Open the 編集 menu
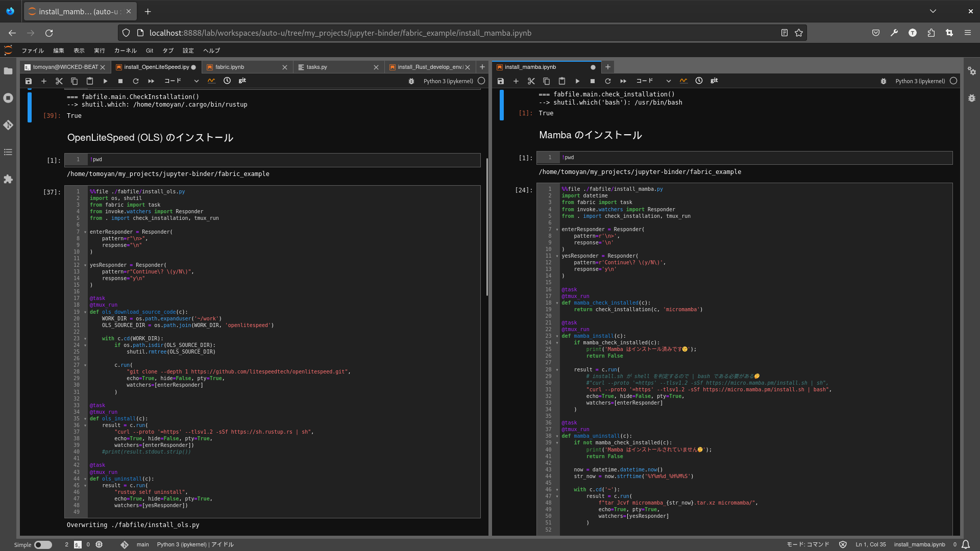 click(59, 51)
